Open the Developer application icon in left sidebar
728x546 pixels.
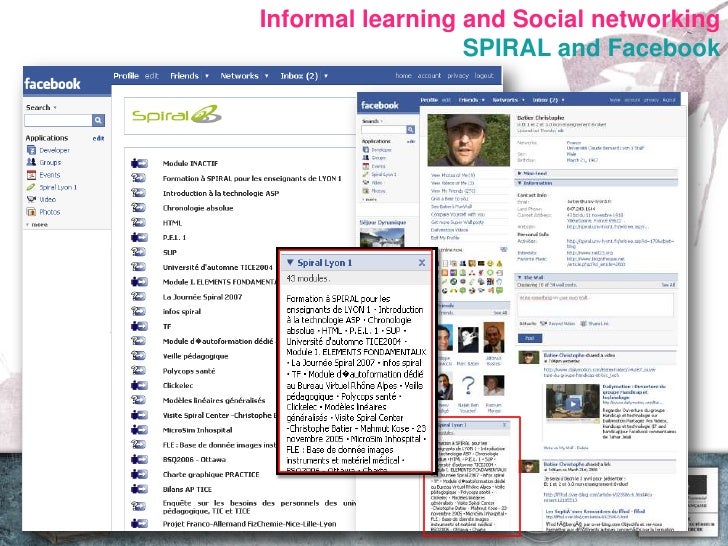[x=31, y=150]
